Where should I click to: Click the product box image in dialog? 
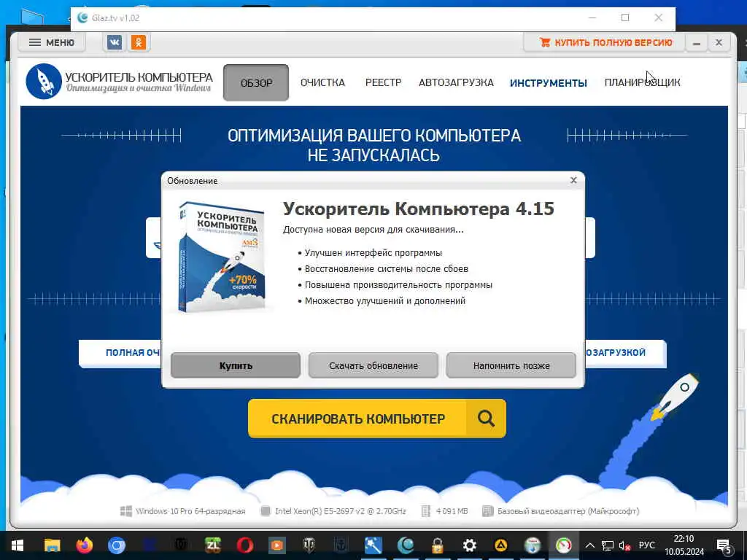pos(222,257)
